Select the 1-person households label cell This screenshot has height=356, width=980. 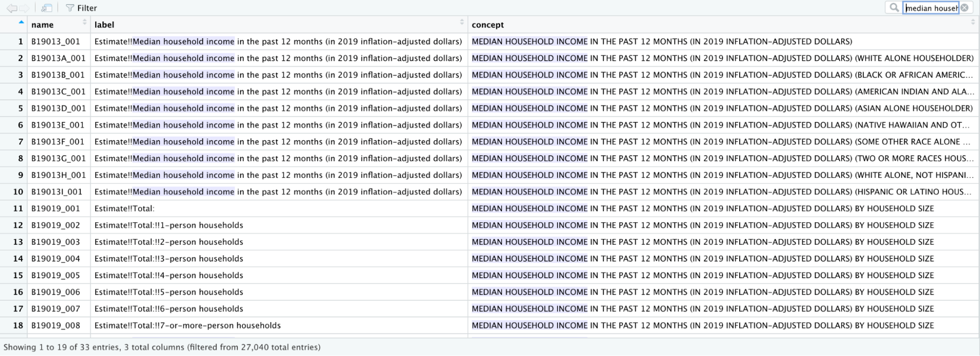click(169, 225)
